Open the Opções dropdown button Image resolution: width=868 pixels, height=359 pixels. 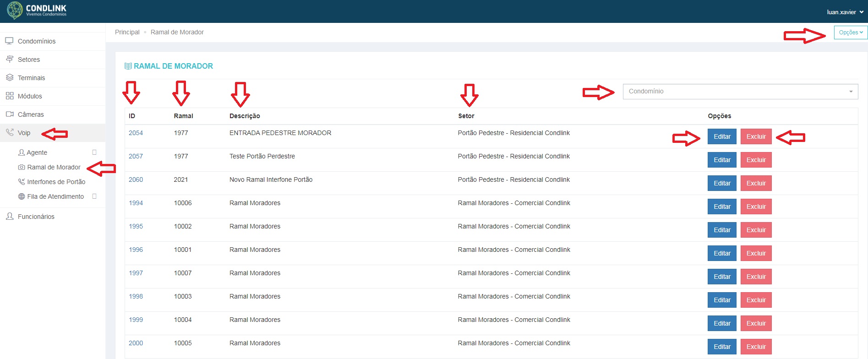pyautogui.click(x=851, y=33)
